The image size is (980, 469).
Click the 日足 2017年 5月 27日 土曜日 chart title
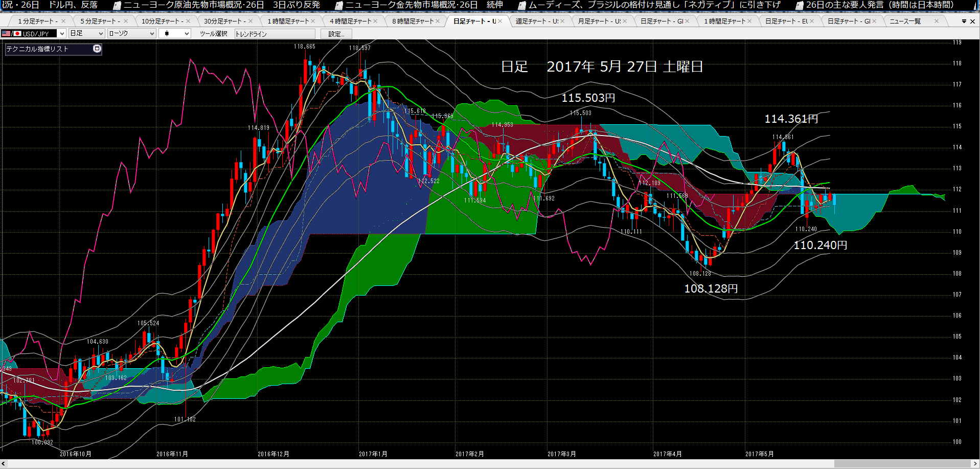point(602,67)
